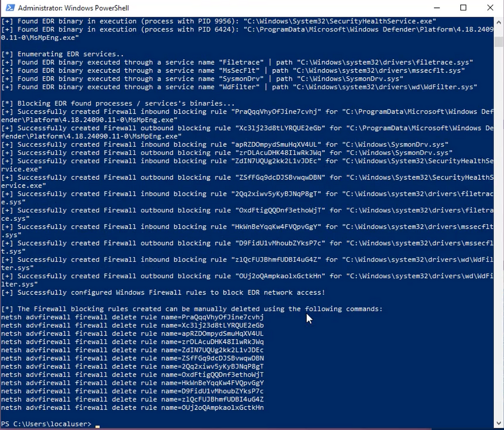The height and width of the screenshot is (430, 504).
Task: Click the rule name "OUj2oQAmpkaolxGctkHn" in the outbound rule line
Action: [280, 276]
